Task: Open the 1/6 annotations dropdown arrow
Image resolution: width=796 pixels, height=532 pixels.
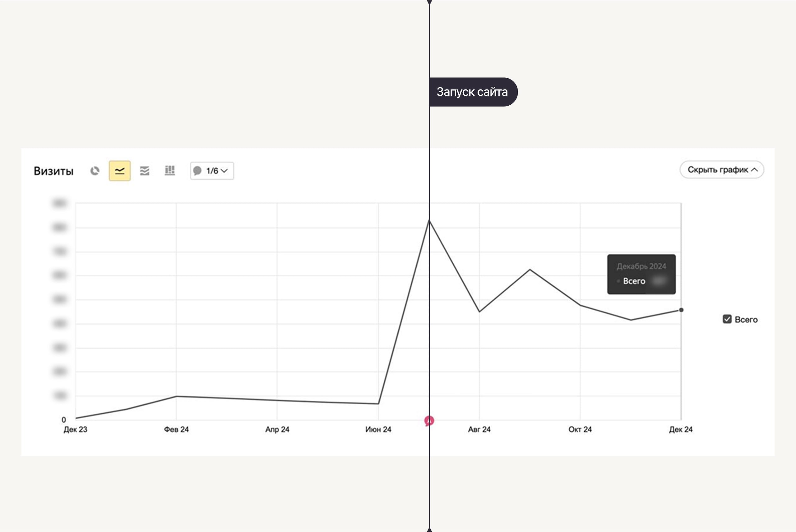Action: [x=224, y=171]
